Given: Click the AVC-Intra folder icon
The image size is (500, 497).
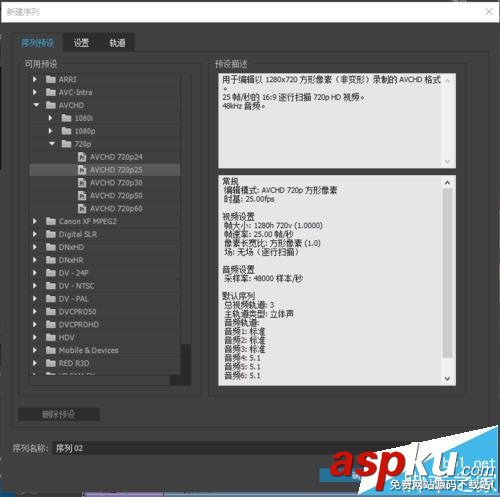Looking at the screenshot, I should (x=51, y=92).
